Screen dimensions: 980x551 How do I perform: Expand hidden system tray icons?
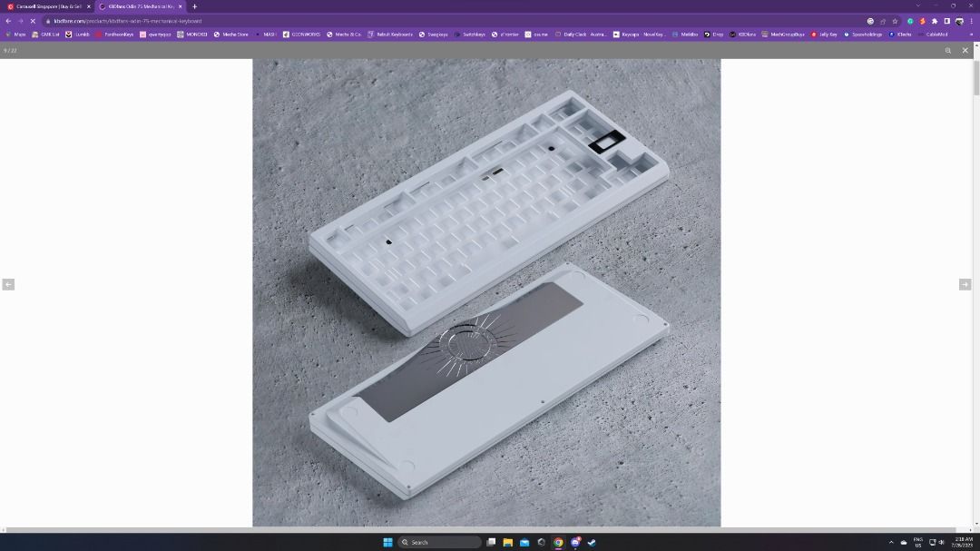point(891,542)
